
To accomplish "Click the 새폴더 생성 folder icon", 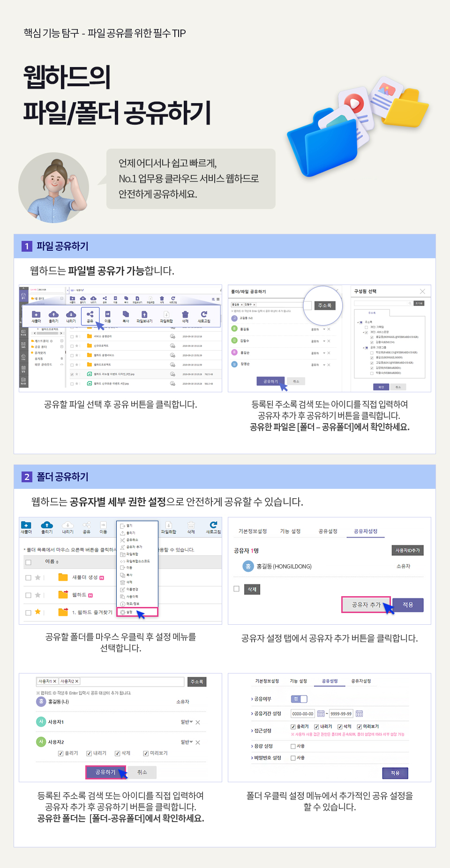I will [63, 577].
